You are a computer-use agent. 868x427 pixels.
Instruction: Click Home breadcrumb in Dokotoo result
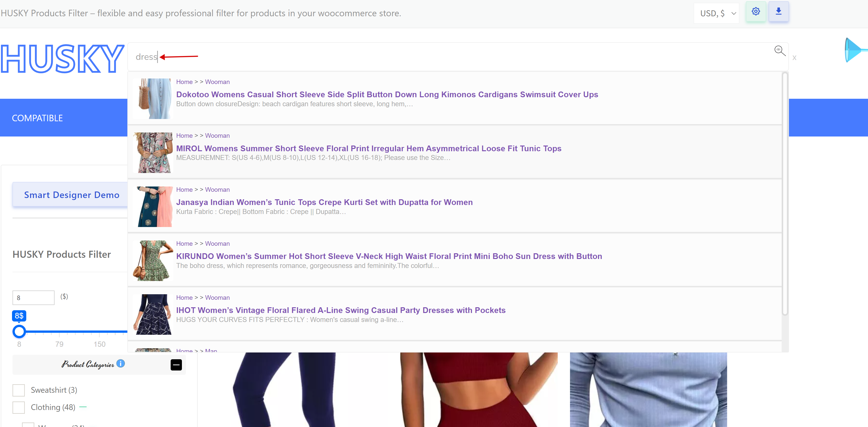click(184, 82)
